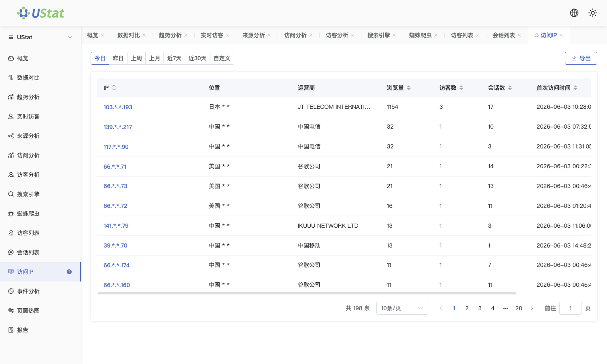The image size is (607, 364).
Task: Open 趋势分析 in the sidebar
Action: [x=40, y=97]
